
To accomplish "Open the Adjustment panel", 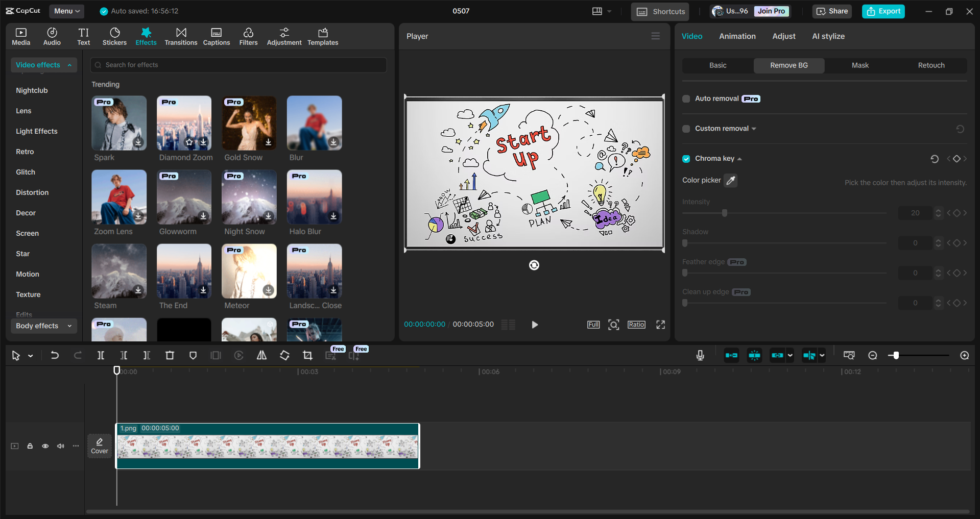I will (284, 36).
